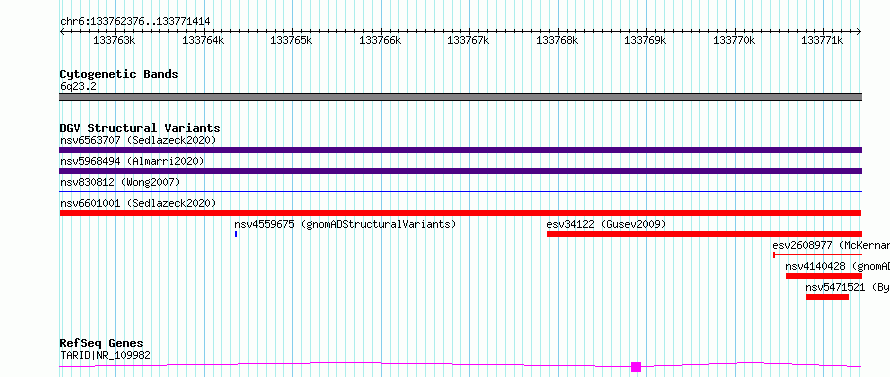890x377 pixels.
Task: Click ruler position 133766k
Action: click(380, 40)
